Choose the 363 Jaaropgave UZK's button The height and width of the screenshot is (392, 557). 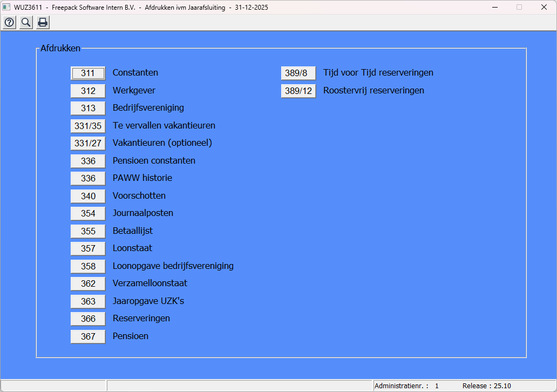(x=88, y=301)
